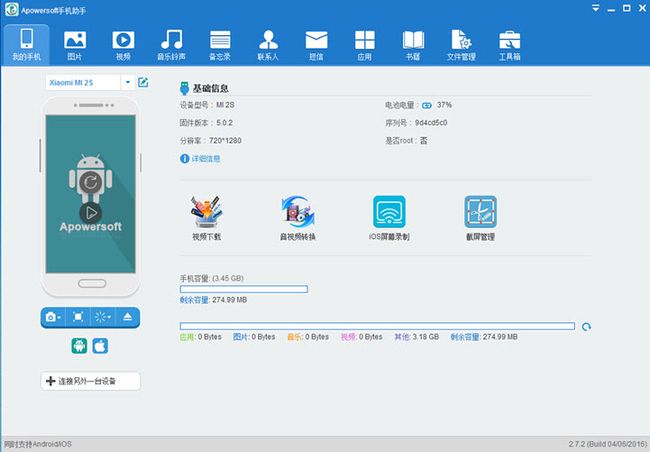Click Connect another device (连接另外一台设备)

tap(90, 381)
